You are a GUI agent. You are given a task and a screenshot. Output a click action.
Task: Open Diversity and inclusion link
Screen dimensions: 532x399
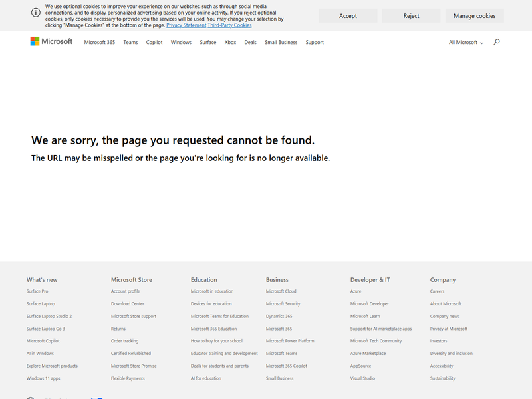point(452,353)
